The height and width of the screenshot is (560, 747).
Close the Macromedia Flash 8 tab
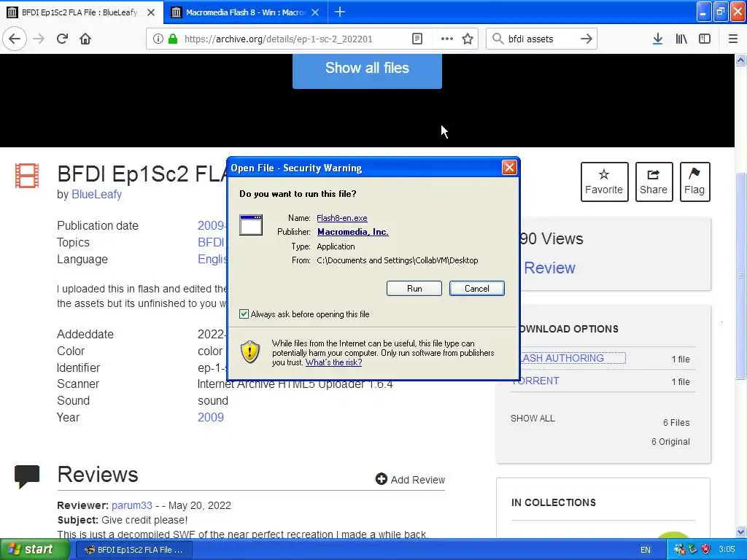pos(315,12)
